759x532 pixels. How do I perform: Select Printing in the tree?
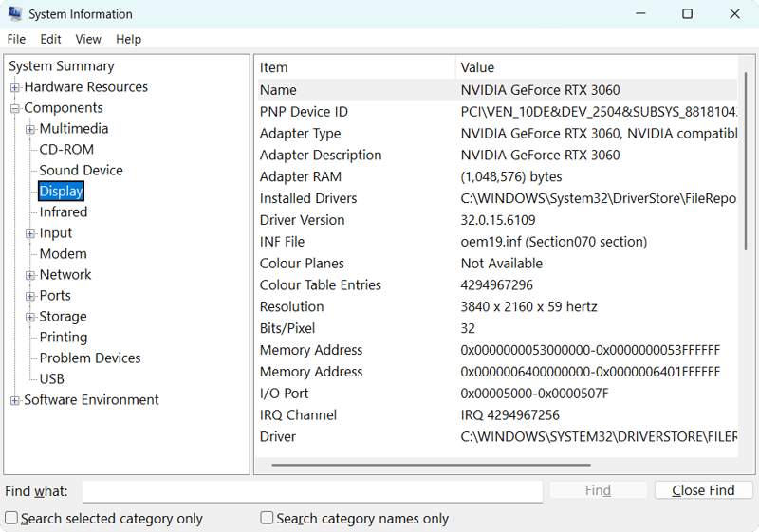click(64, 337)
